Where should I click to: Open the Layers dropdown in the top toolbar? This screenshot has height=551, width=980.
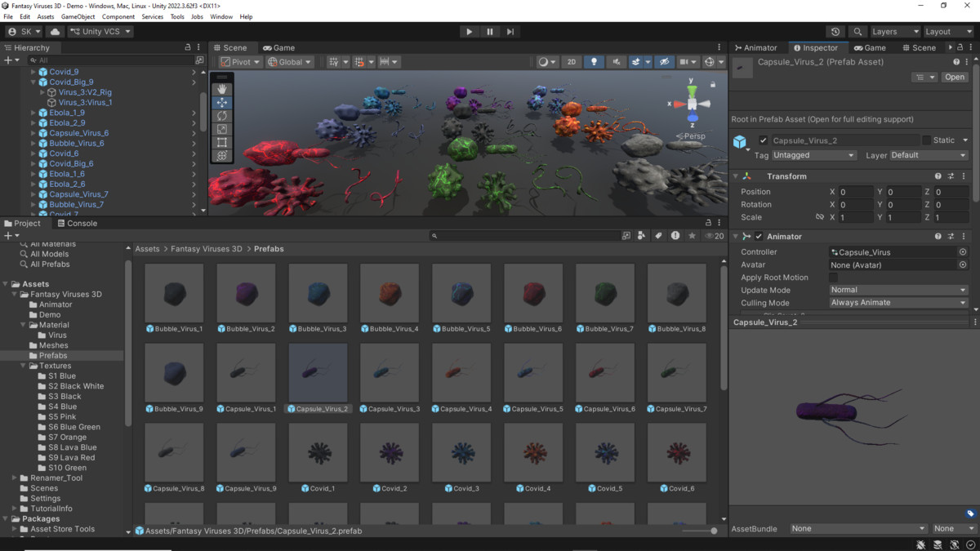pyautogui.click(x=894, y=31)
